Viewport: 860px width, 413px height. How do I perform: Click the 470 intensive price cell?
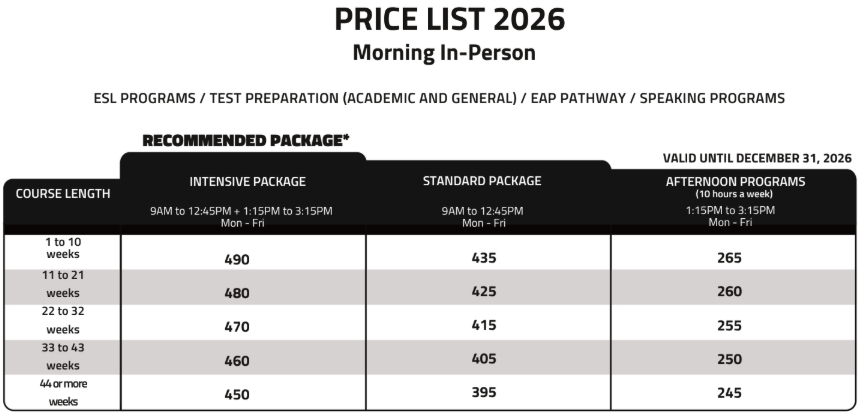[237, 326]
